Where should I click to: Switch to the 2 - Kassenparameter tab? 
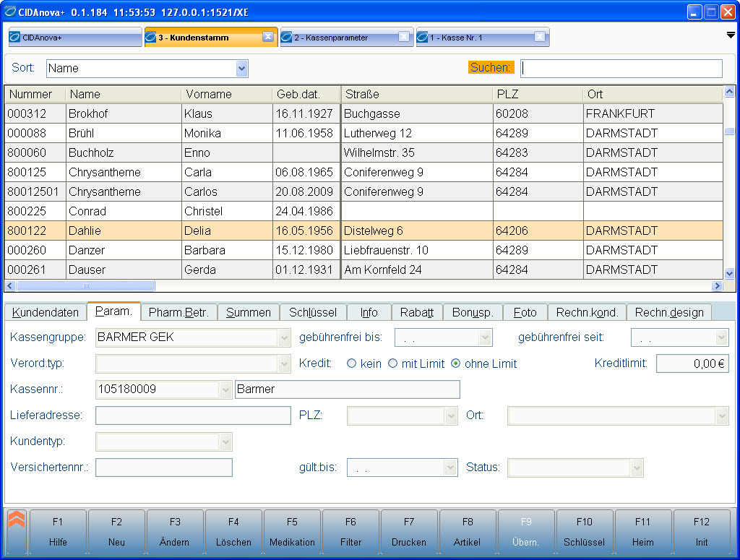[346, 38]
